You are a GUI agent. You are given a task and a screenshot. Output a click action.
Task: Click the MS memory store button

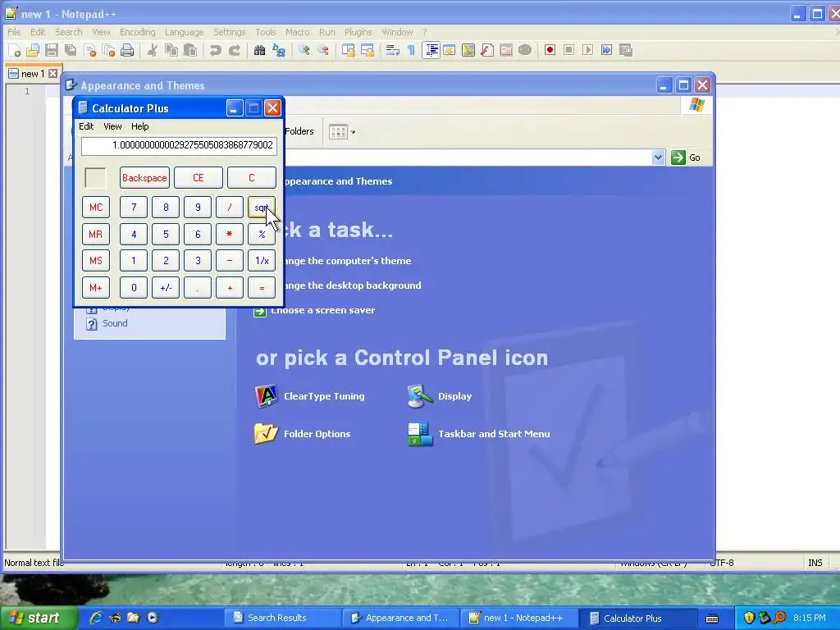tap(96, 260)
